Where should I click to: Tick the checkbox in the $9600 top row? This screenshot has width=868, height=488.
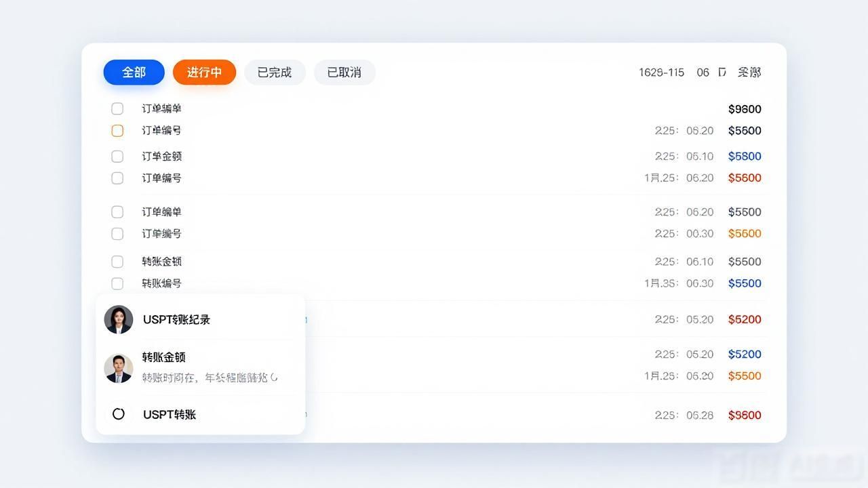coord(117,108)
